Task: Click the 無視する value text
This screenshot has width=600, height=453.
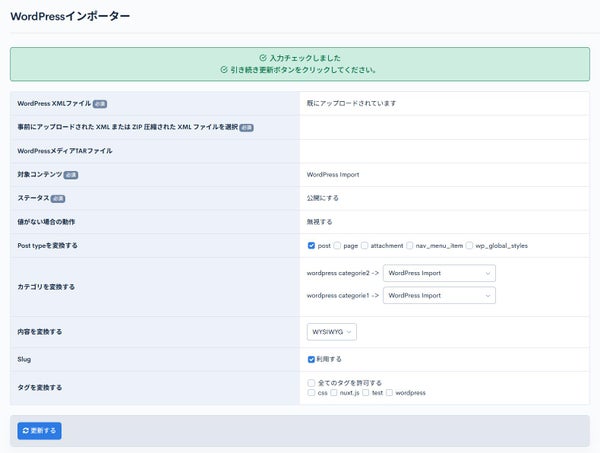Action: coord(320,222)
